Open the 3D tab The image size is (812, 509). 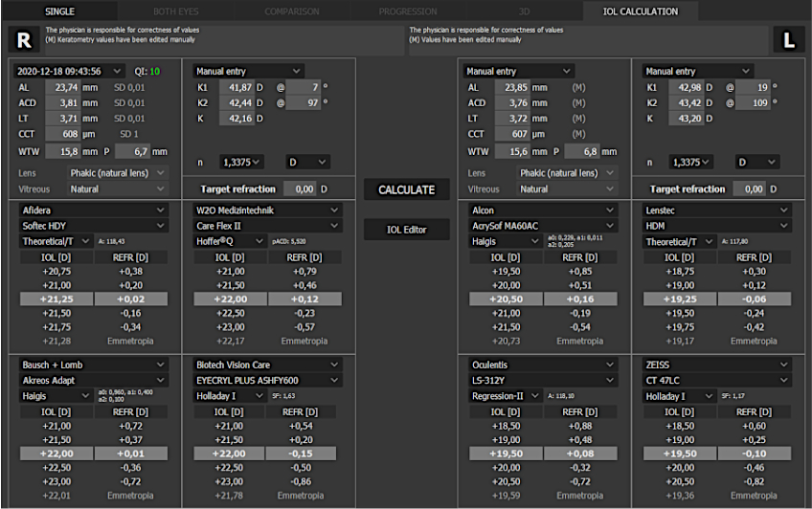point(524,11)
